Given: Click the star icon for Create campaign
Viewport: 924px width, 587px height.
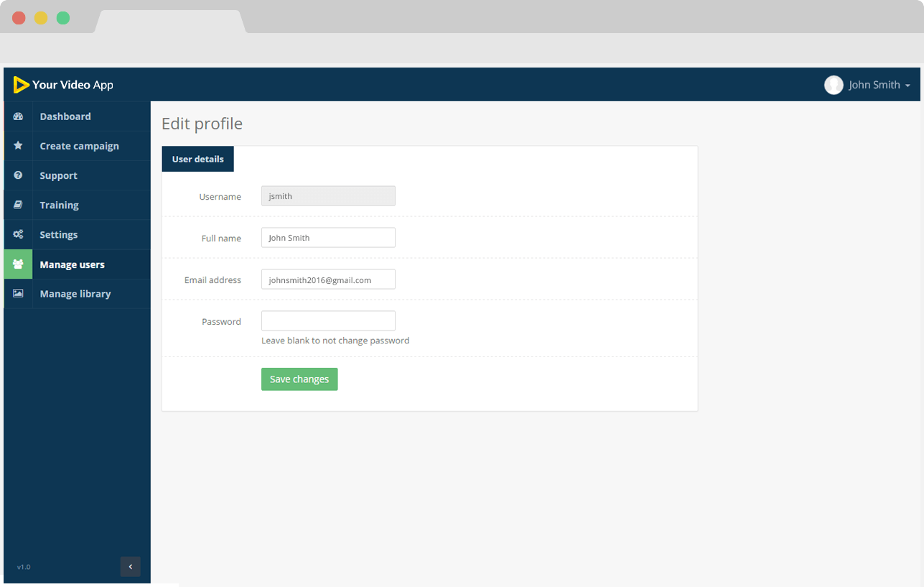Looking at the screenshot, I should coord(19,146).
